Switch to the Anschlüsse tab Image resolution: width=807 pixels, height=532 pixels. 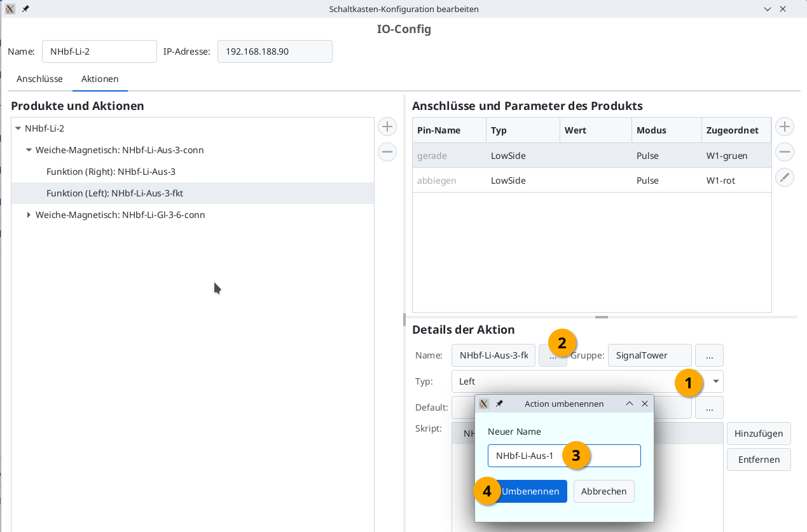[39, 79]
